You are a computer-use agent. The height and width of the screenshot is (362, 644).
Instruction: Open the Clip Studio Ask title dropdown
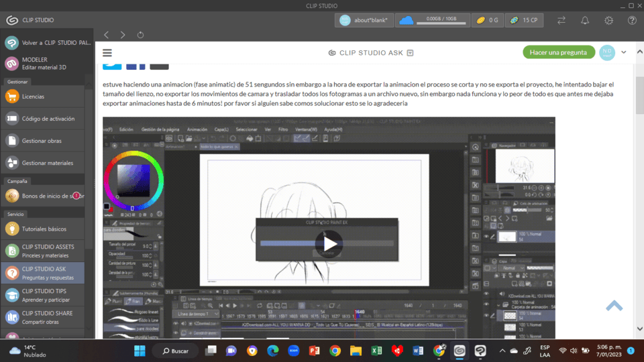click(410, 53)
